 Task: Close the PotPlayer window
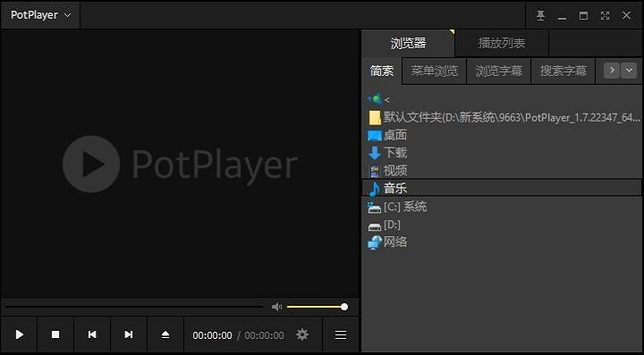coord(626,15)
